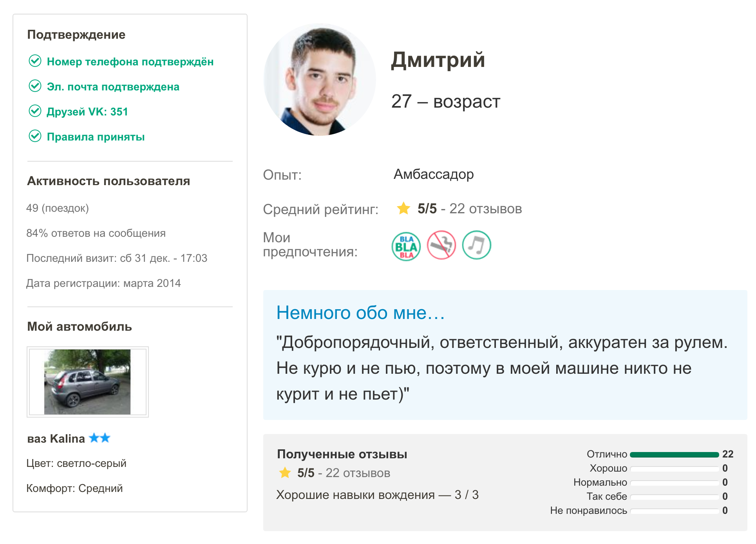This screenshot has width=756, height=544.
Task: Click the 'Мой автомобиль' heading
Action: (x=80, y=326)
